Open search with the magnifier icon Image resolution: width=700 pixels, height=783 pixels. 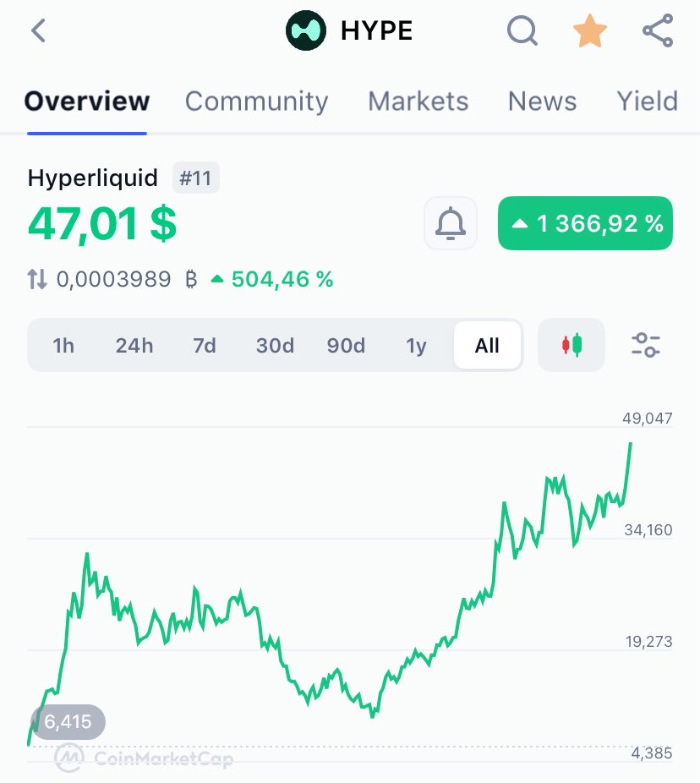point(522,31)
